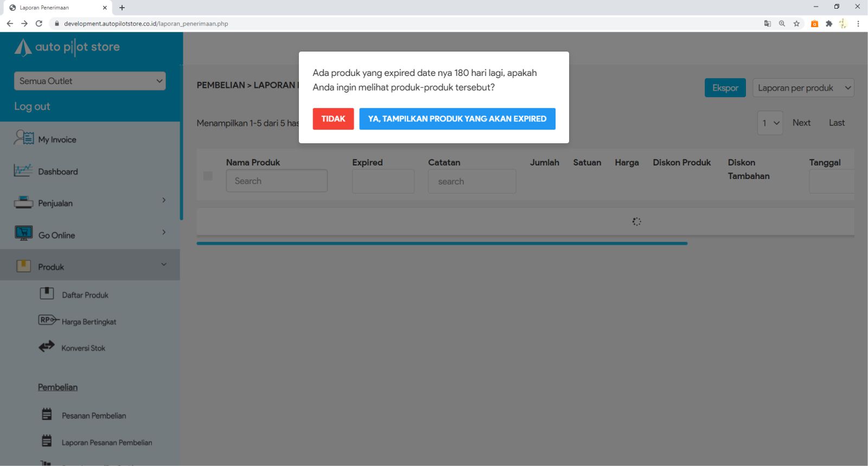Screen dimensions: 868x466
Task: Click the Go Online cart monitor icon
Action: pos(23,234)
